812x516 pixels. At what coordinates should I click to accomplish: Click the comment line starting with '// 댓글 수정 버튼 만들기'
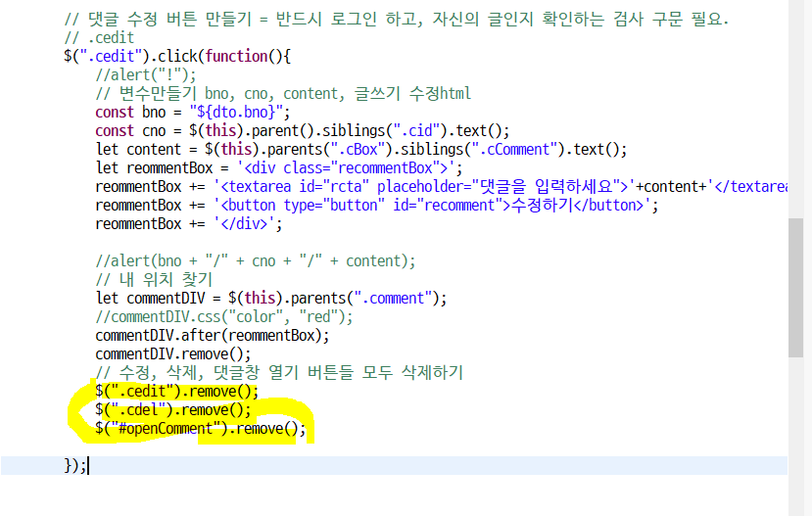[396, 20]
